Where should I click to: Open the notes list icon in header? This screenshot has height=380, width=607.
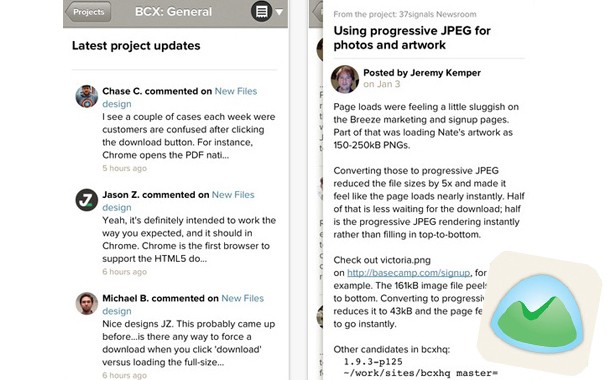[261, 12]
